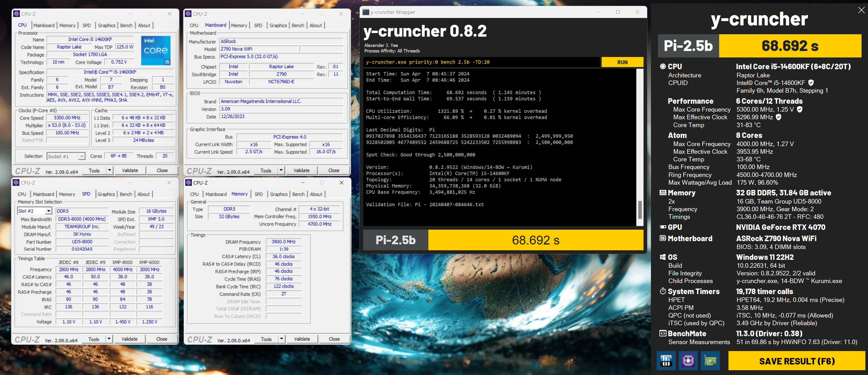Click the GPU section icon in BenchMate panel

coord(663,227)
